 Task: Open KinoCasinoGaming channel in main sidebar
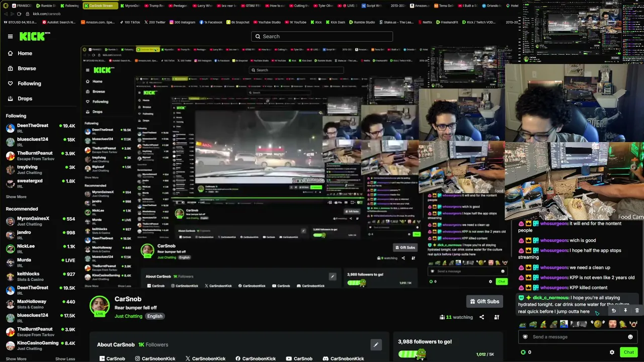pos(40,345)
